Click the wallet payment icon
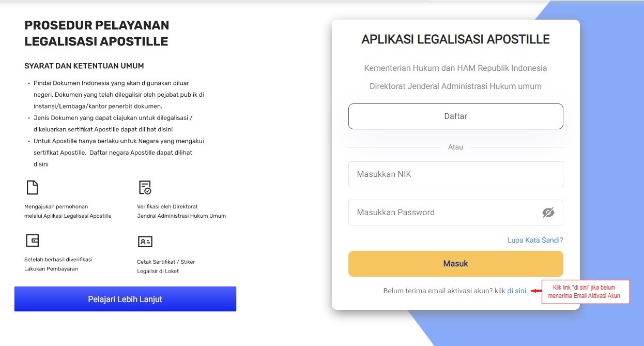The image size is (644, 346). click(x=33, y=240)
